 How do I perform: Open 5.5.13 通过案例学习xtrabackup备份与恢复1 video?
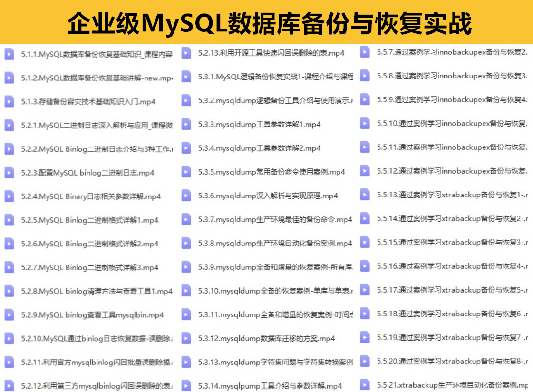pyautogui.click(x=452, y=195)
